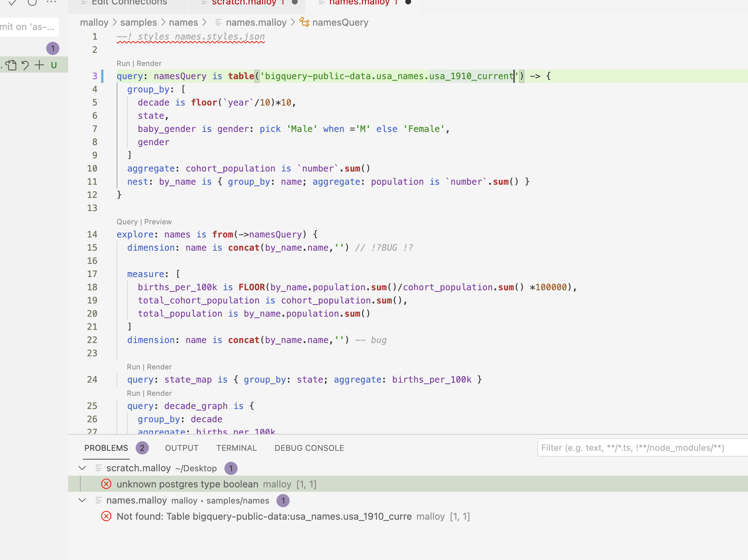Collapse the scratch.malloy problems group
Image resolution: width=748 pixels, height=560 pixels.
(82, 468)
